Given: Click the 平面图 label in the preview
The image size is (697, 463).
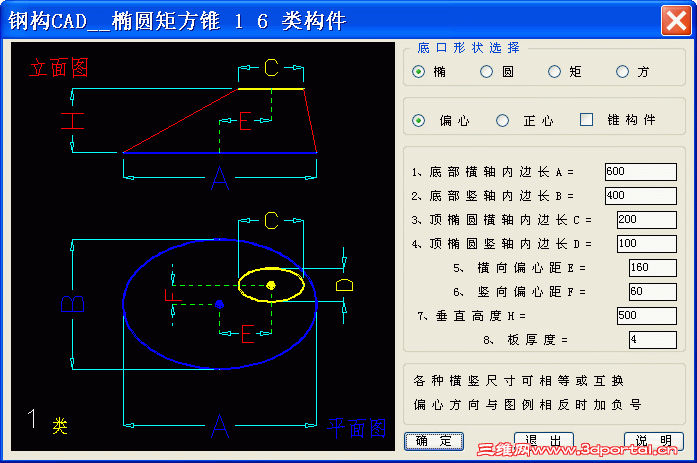Looking at the screenshot, I should click(x=357, y=428).
